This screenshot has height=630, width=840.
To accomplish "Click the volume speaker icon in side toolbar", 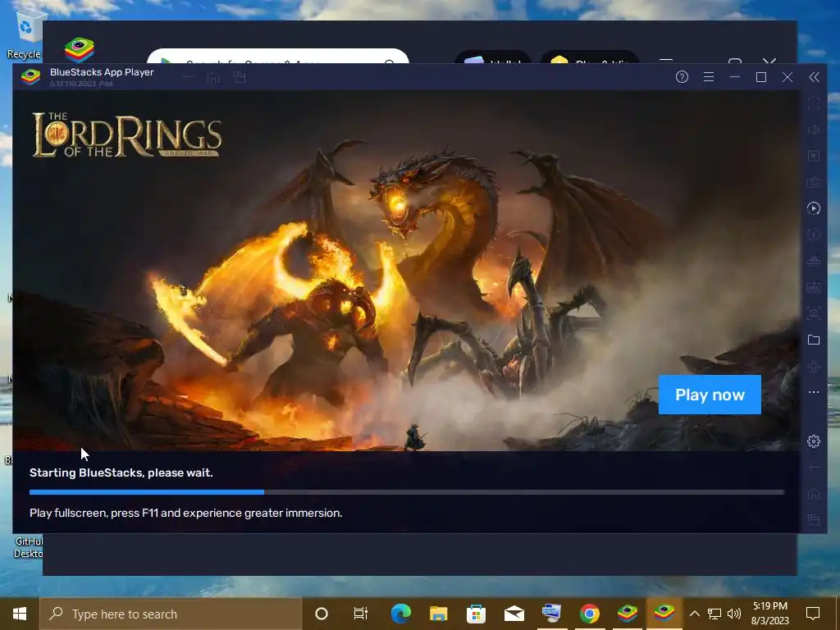I will pos(814,130).
